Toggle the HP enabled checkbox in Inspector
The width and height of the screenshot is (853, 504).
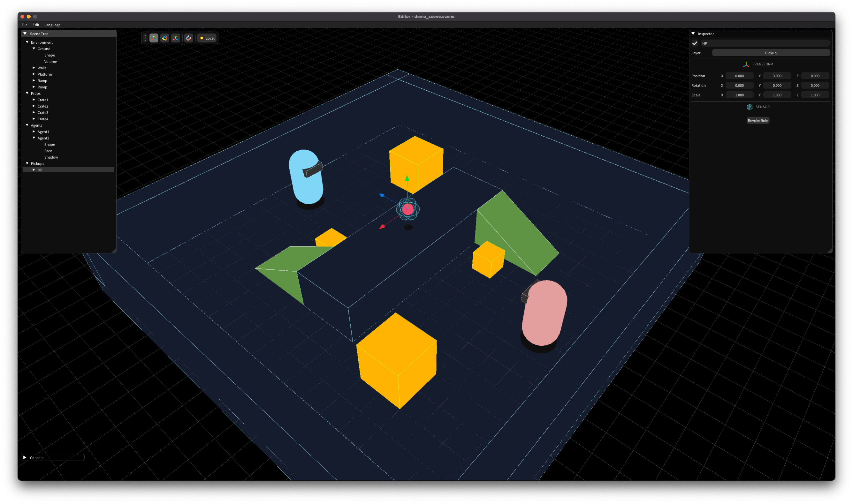694,43
